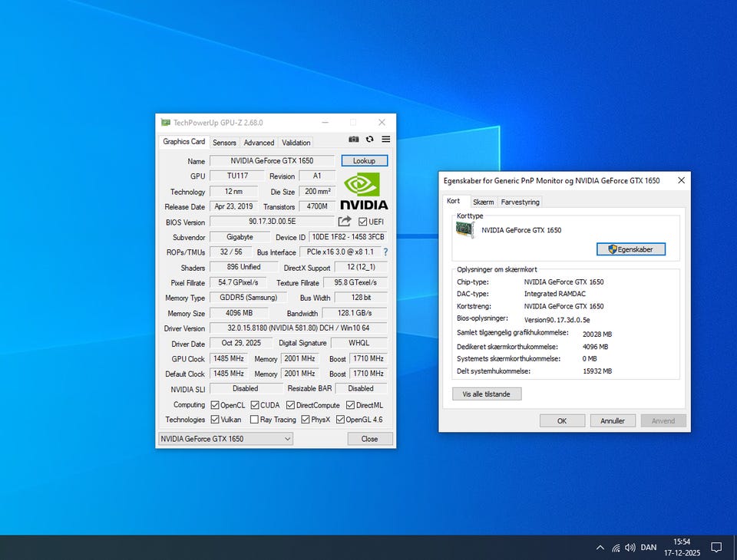Expand hidden system tray icons chevron
Screen dimensions: 737x560
[600, 548]
